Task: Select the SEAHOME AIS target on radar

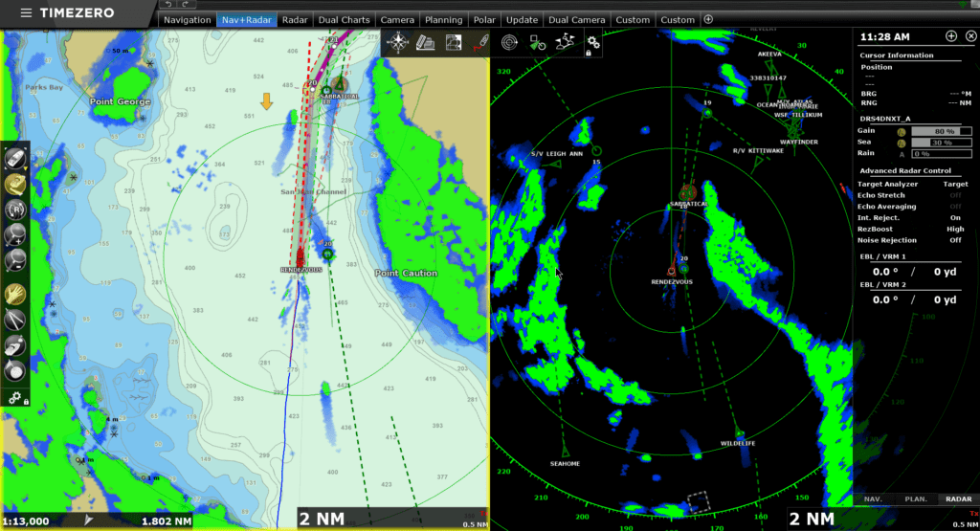Action: [x=565, y=452]
